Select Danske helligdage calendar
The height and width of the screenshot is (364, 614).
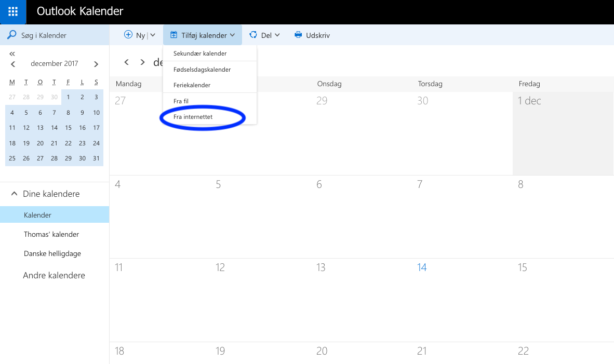(52, 254)
